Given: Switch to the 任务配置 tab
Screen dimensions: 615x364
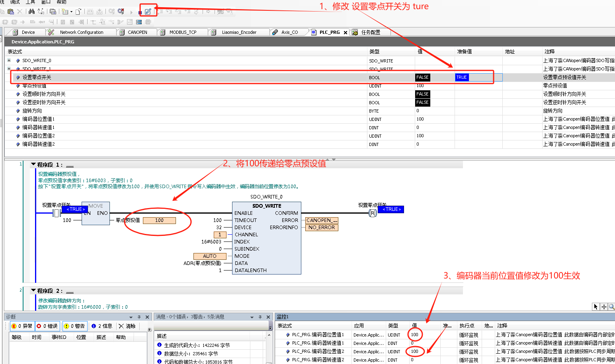Looking at the screenshot, I should pos(371,32).
